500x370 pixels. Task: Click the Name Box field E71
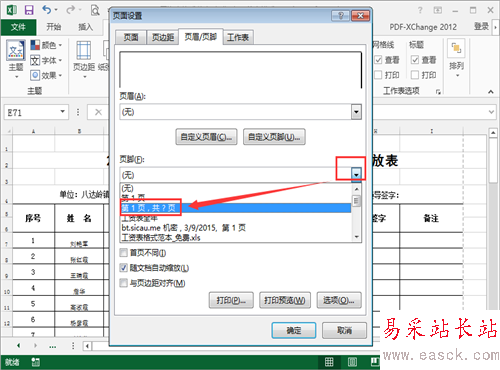32,112
